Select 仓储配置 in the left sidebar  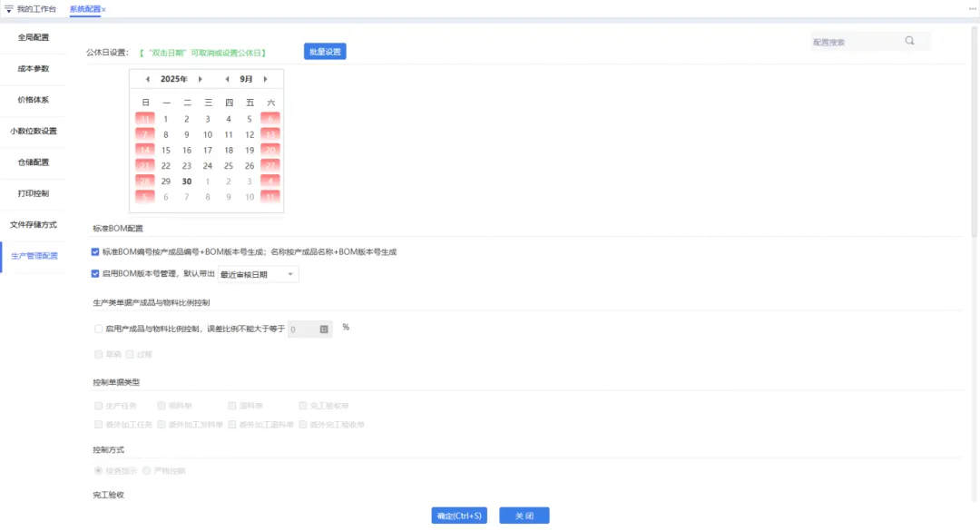[34, 162]
